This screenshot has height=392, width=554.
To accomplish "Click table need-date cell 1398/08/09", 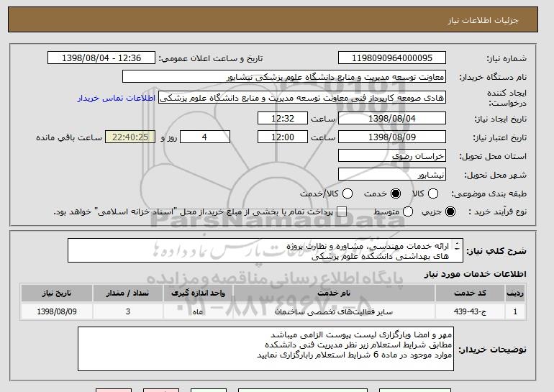I will (57, 311).
